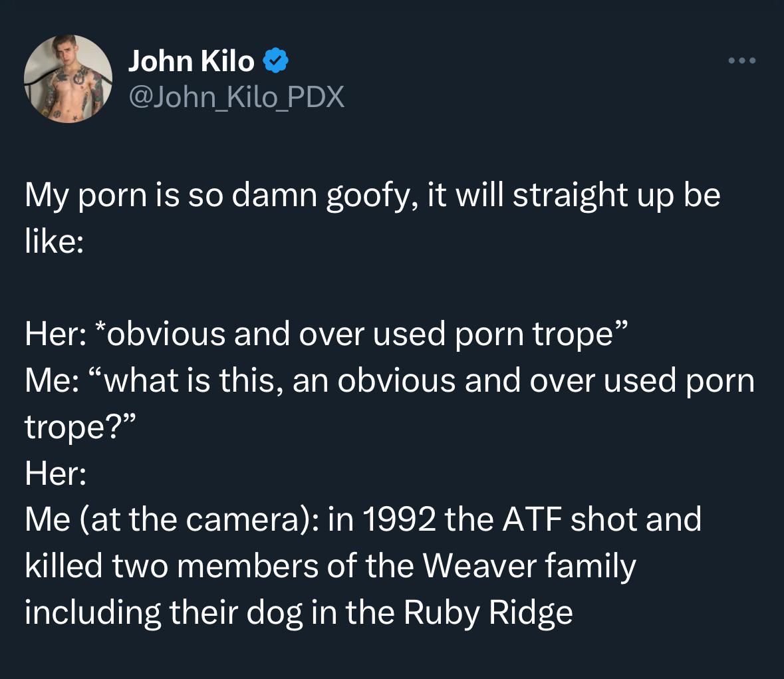The image size is (784, 679).
Task: Click the word "goofy" in the tweet
Action: (370, 197)
